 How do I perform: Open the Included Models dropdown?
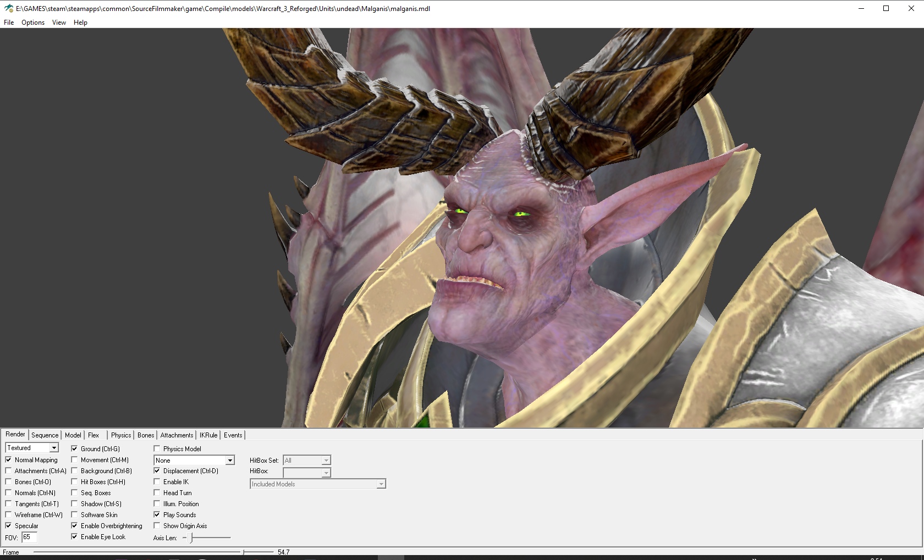click(x=318, y=484)
